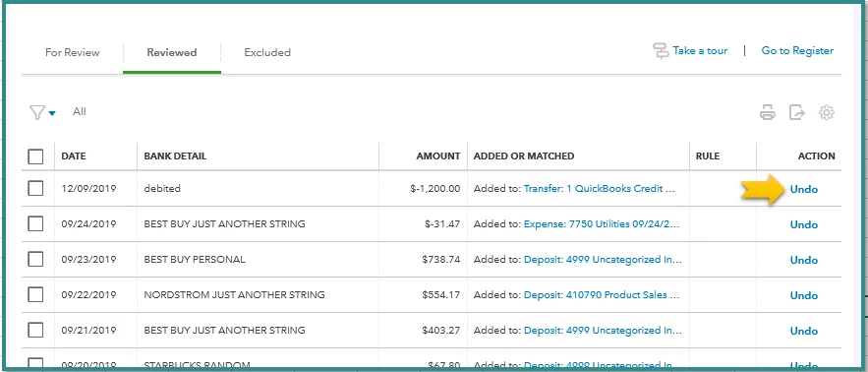Select the Reviewed tab

click(172, 53)
